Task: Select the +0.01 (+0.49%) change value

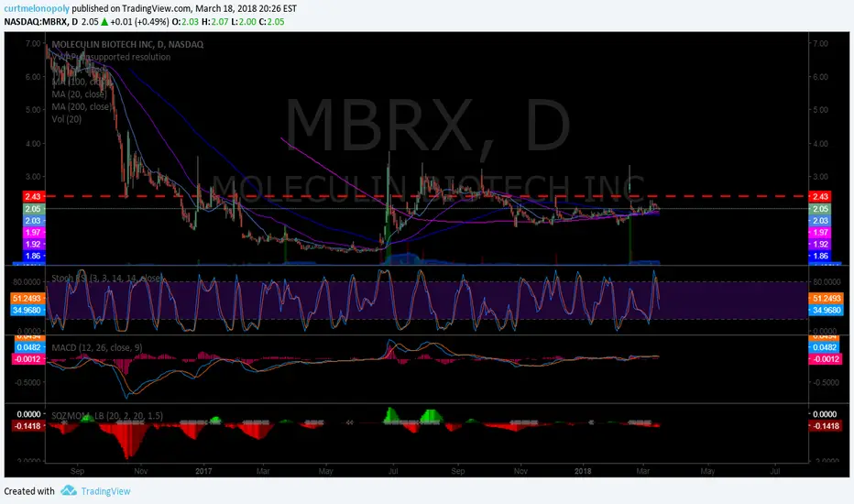Action: 139,22
